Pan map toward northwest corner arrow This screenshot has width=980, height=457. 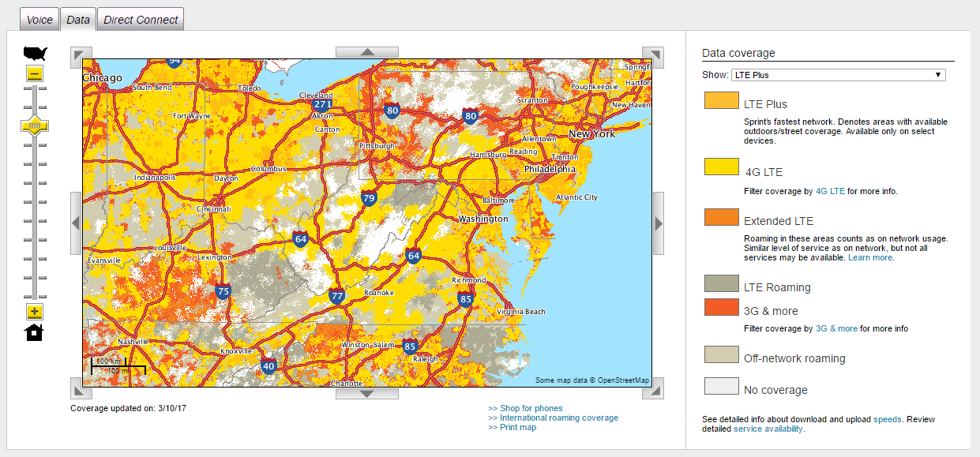81,58
